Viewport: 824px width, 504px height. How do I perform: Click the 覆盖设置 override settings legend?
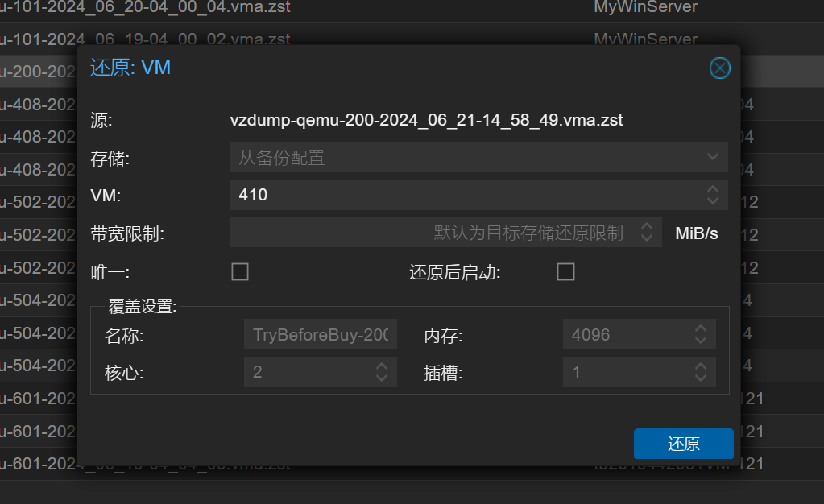143,307
